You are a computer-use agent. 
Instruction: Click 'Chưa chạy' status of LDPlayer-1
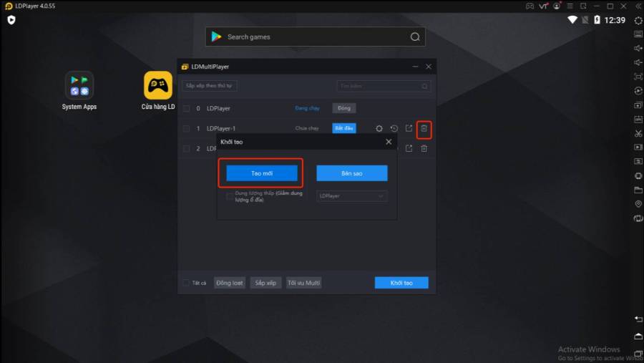(x=307, y=128)
